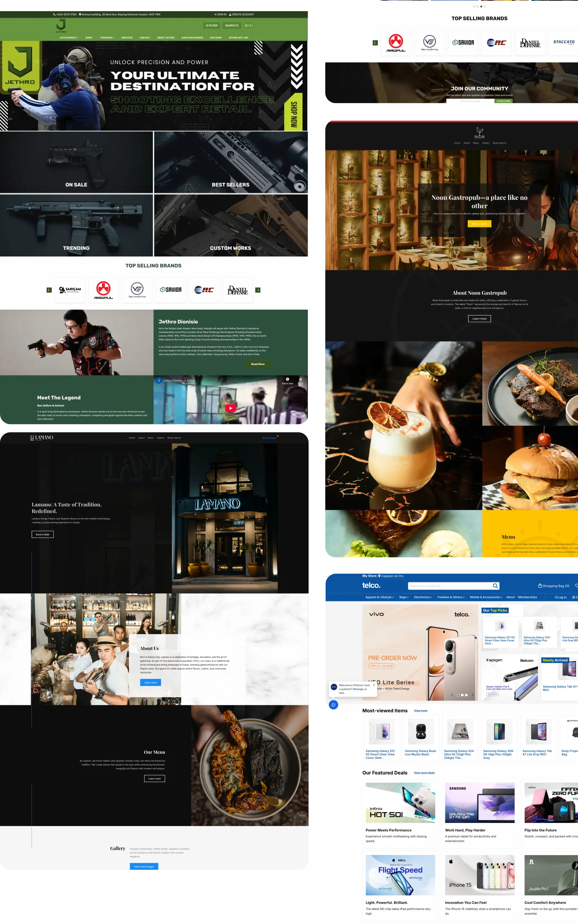Play the Jethro Dionisio in Action video

(x=231, y=408)
